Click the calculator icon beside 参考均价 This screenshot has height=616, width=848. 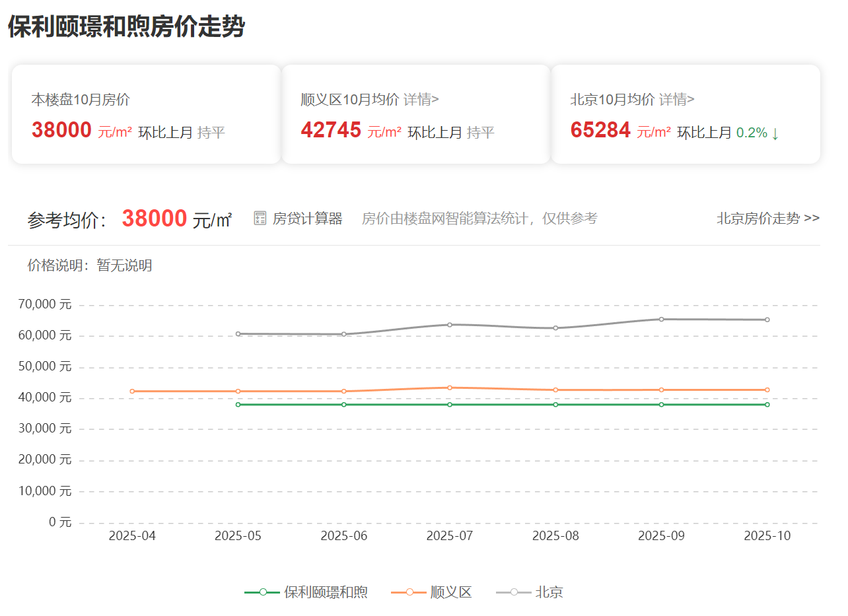(259, 217)
